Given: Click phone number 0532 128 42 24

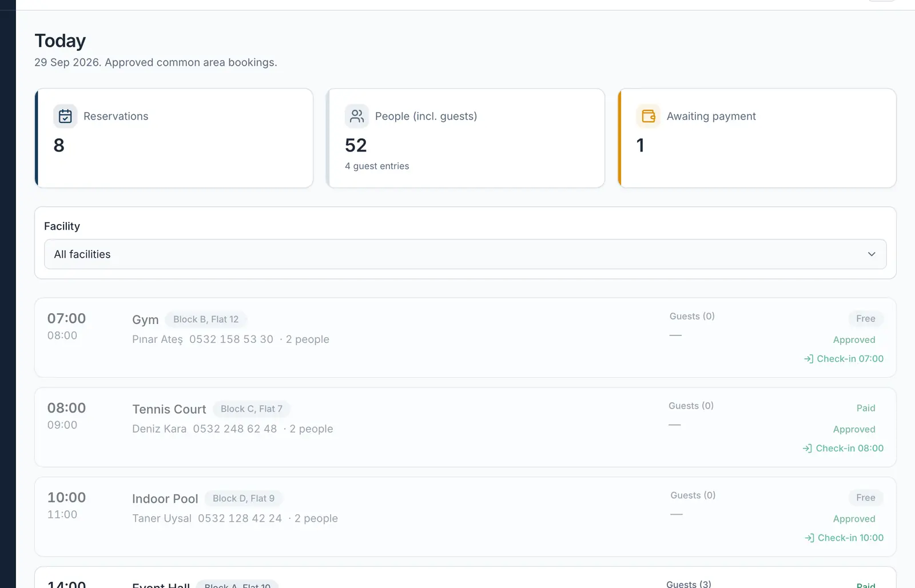Looking at the screenshot, I should pyautogui.click(x=240, y=518).
